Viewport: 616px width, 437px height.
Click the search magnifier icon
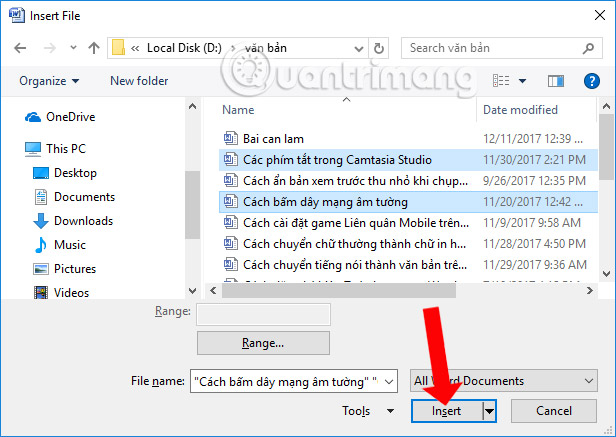tap(588, 48)
